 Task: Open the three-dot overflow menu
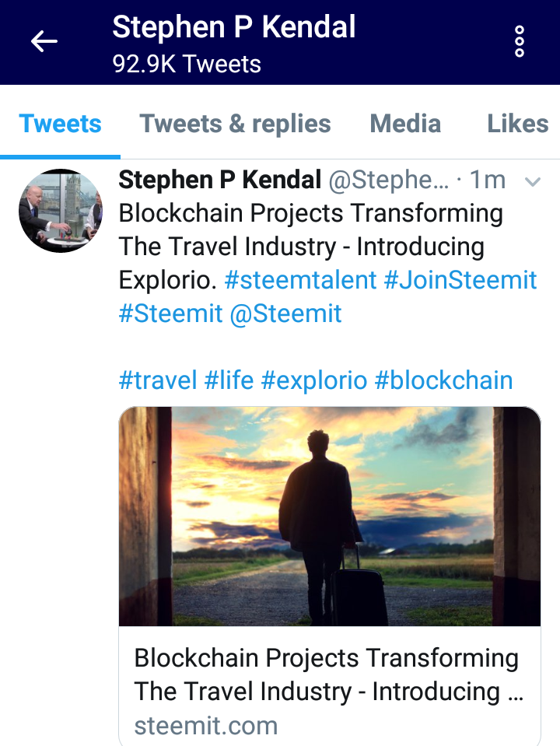click(x=520, y=41)
